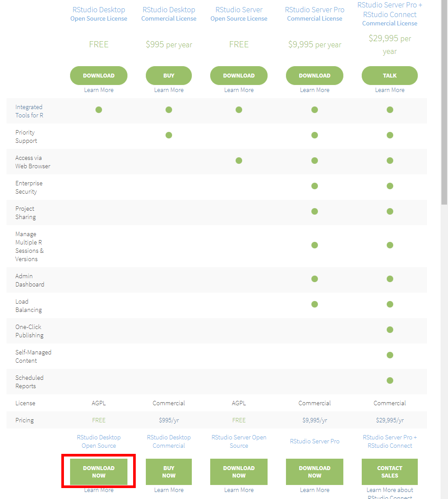
Task: Click the Project Sharing row label
Action: pos(25,213)
